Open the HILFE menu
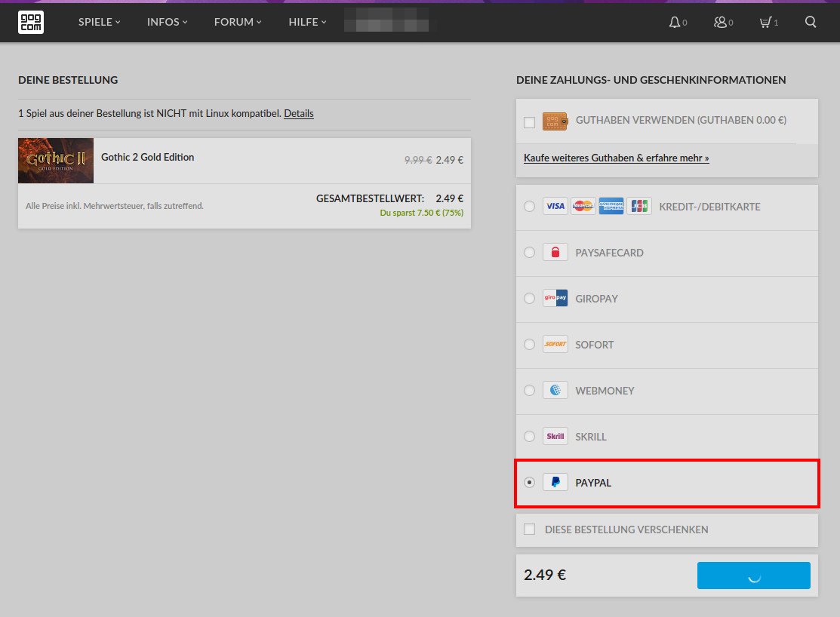Viewport: 840px width, 617px height. tap(307, 22)
